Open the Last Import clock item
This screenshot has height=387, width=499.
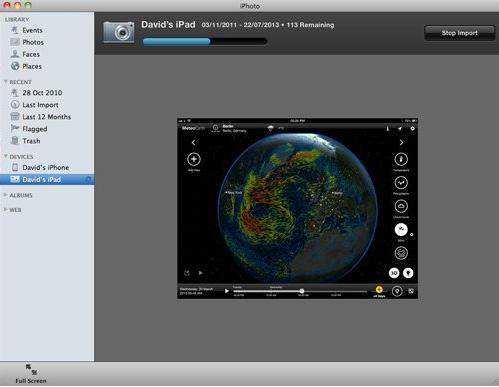pos(40,105)
